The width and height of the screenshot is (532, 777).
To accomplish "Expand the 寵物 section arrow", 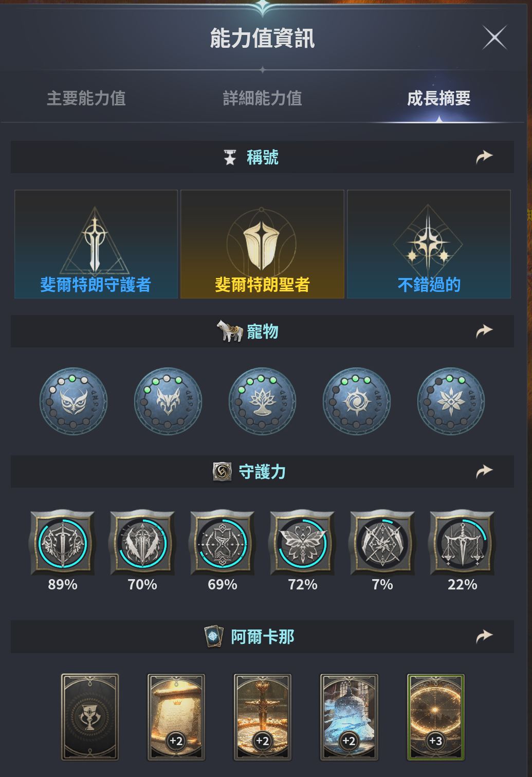I will (484, 331).
